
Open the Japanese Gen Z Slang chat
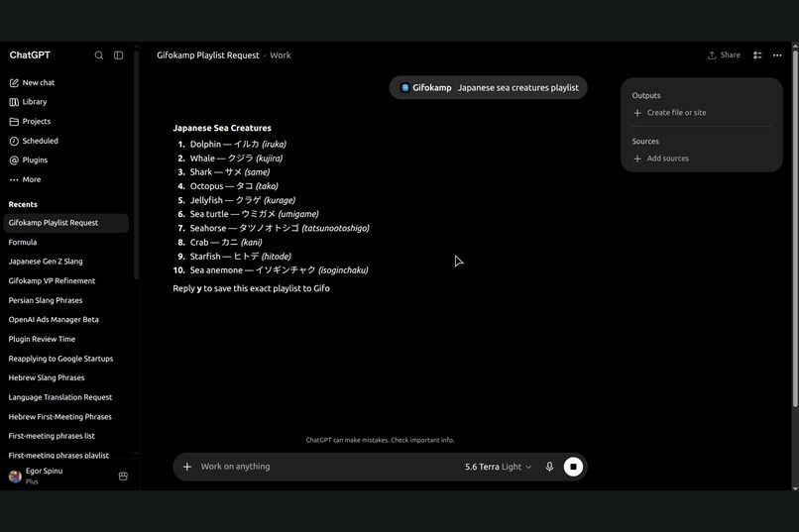tap(66, 262)
